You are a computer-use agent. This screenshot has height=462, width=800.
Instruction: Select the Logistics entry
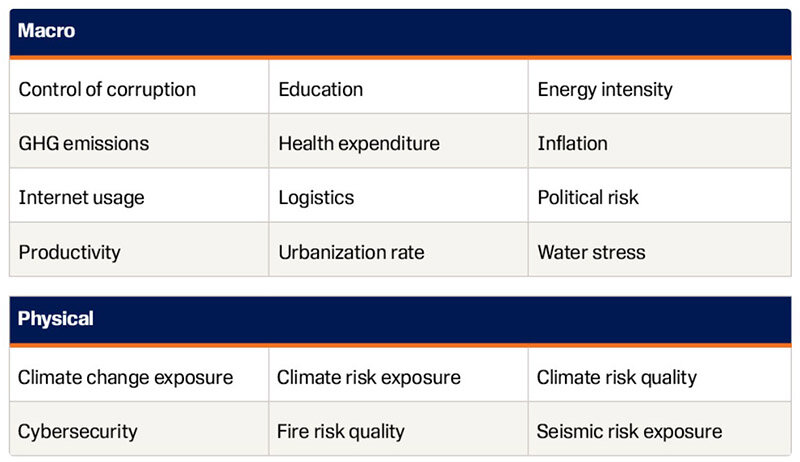point(398,195)
